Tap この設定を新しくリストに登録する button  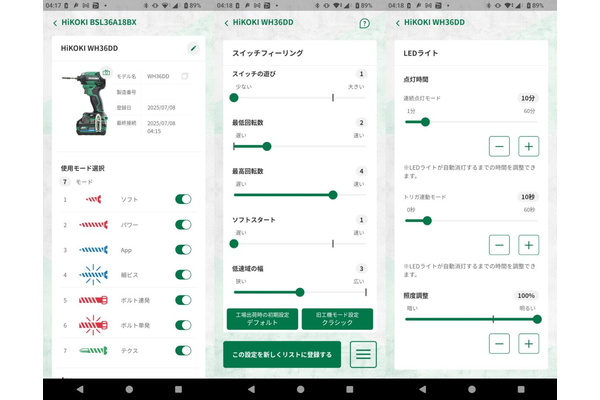pos(282,354)
